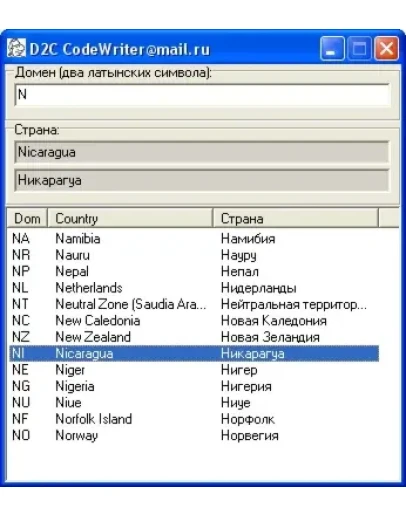Select the NU Niue row
Screen dimensions: 406x516
194,402
